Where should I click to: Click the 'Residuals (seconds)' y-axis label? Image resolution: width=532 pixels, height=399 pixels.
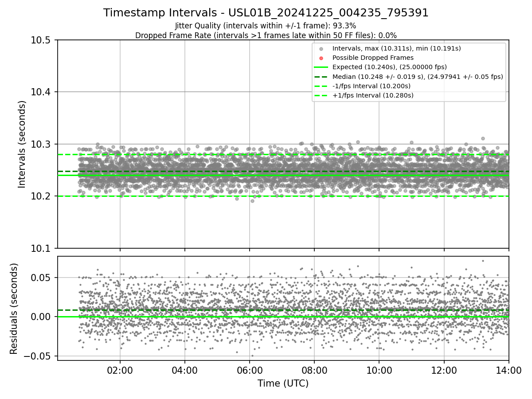coord(14,309)
